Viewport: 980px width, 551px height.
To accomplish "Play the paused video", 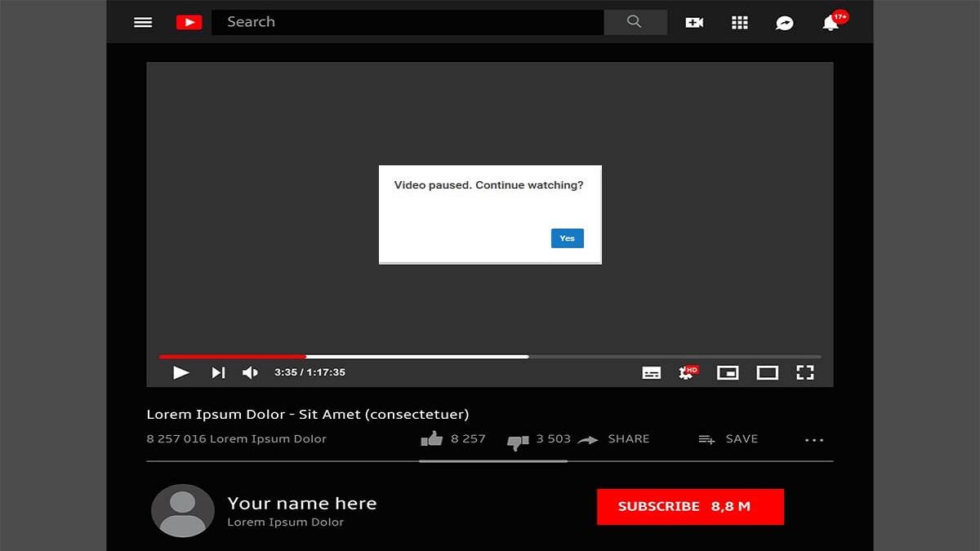I will [181, 372].
